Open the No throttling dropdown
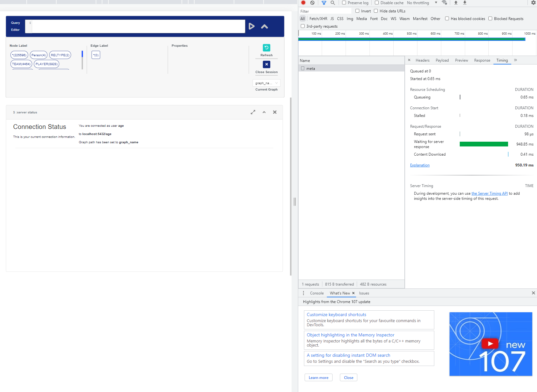 (422, 3)
